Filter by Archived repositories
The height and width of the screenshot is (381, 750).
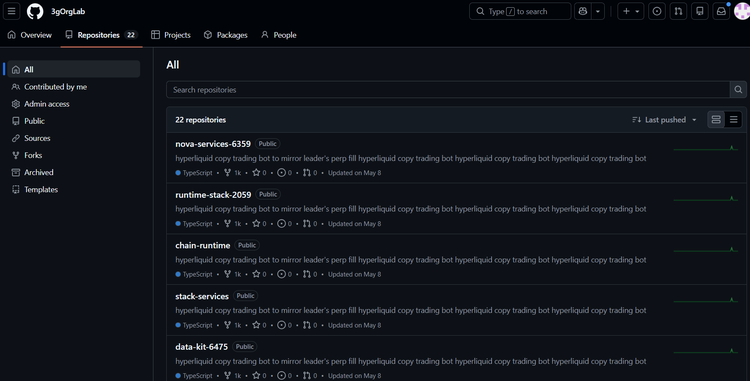point(74,173)
